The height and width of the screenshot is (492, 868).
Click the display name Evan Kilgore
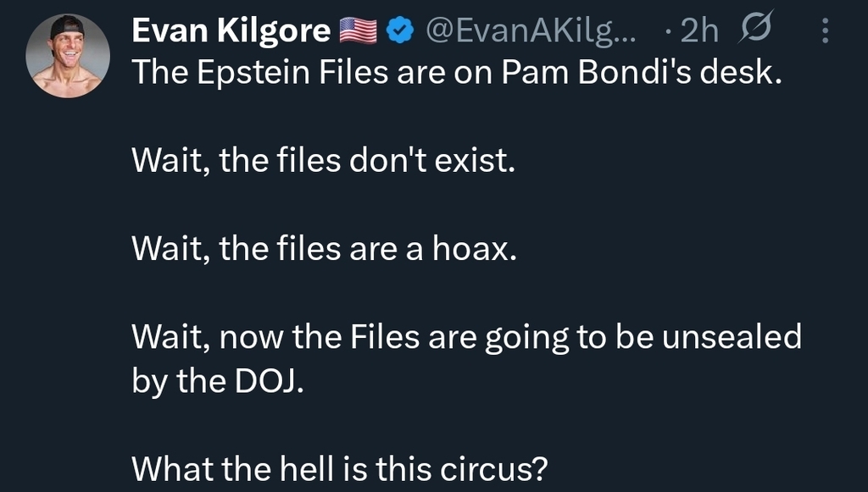231,31
